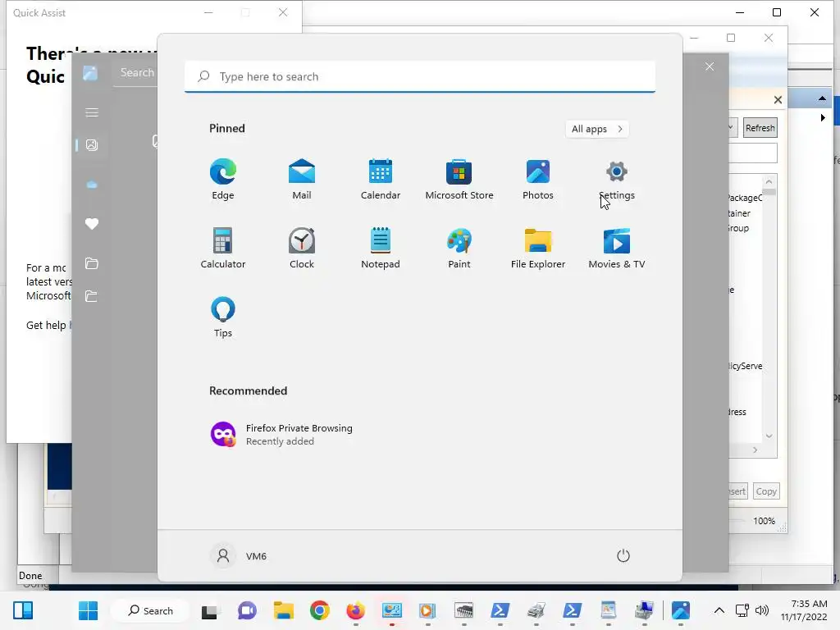Show hidden system tray icons

click(x=719, y=610)
